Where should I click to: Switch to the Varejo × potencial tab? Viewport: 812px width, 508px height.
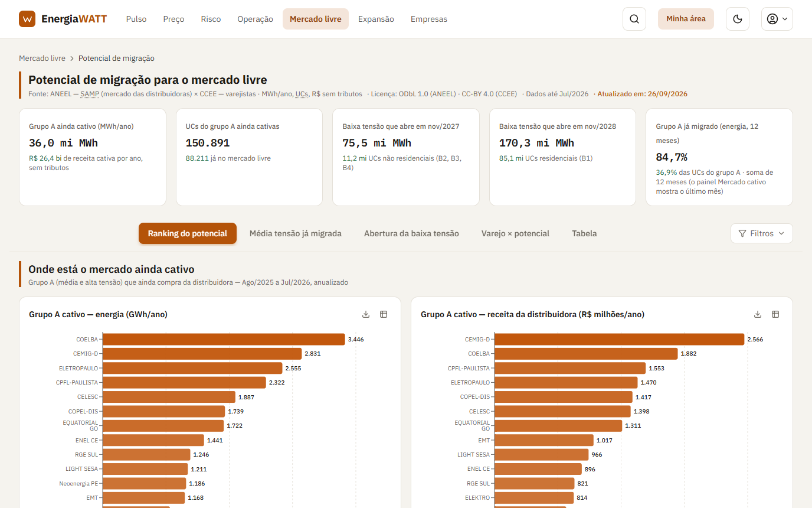point(515,233)
